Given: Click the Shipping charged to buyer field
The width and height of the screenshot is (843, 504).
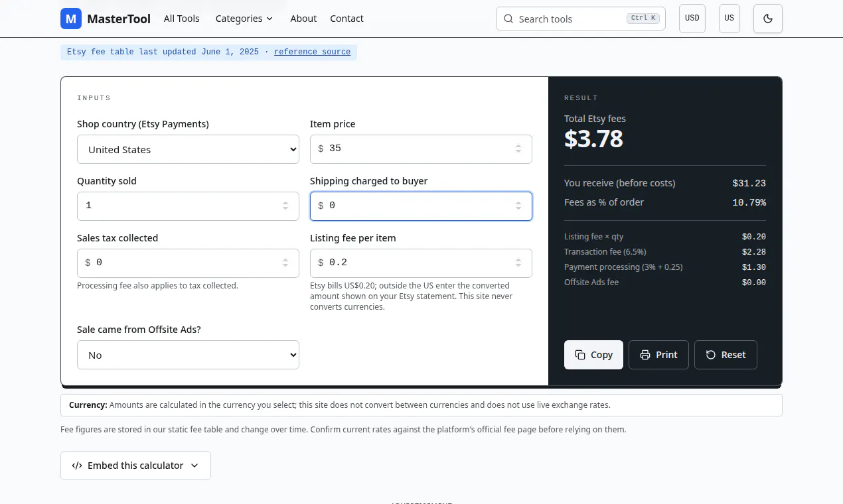Looking at the screenshot, I should coord(421,206).
